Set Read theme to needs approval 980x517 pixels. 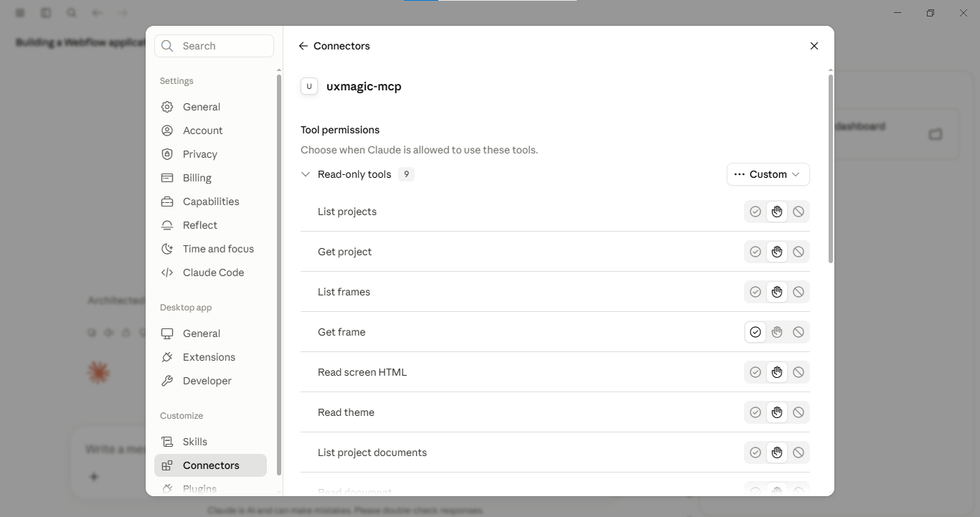[777, 412]
